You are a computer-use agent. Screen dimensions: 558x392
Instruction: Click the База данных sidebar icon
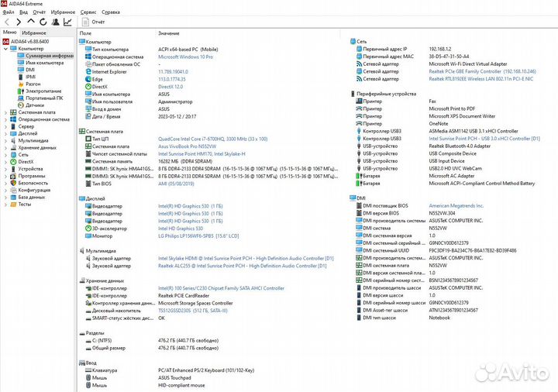tap(13, 197)
